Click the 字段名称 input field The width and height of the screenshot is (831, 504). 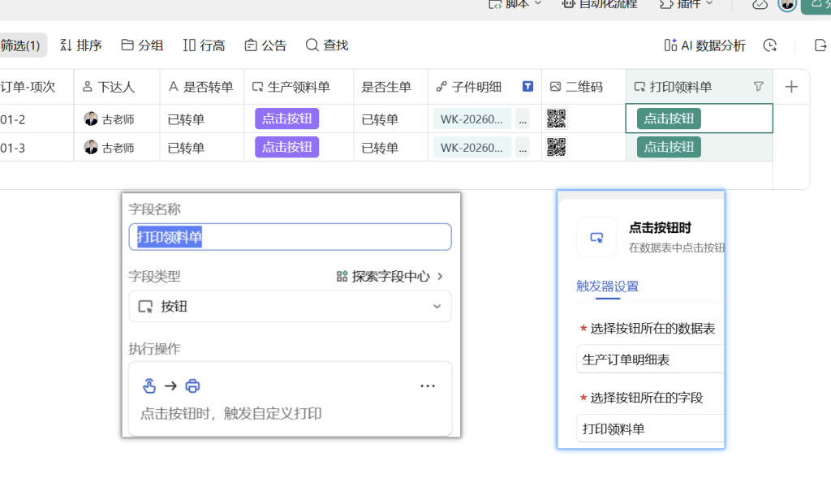click(290, 237)
